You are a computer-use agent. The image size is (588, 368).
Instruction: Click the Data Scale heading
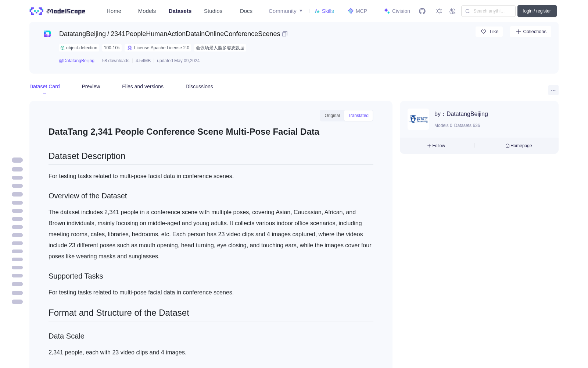coord(67,336)
